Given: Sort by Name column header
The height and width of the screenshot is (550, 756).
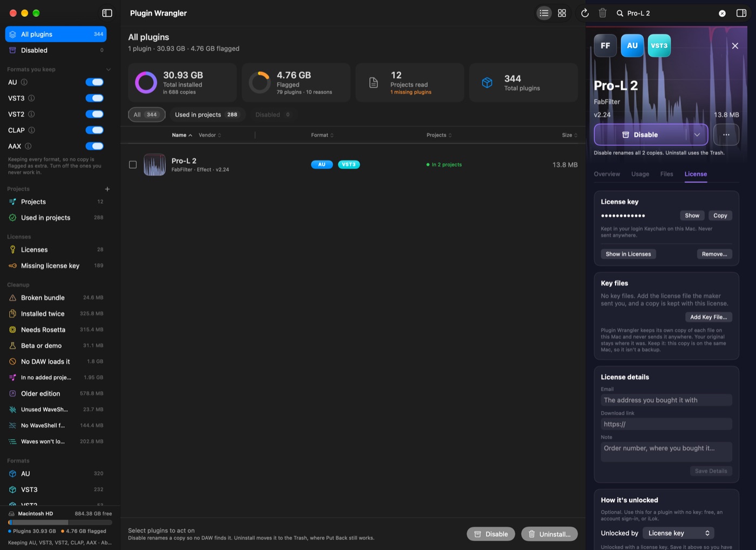Looking at the screenshot, I should [x=182, y=135].
